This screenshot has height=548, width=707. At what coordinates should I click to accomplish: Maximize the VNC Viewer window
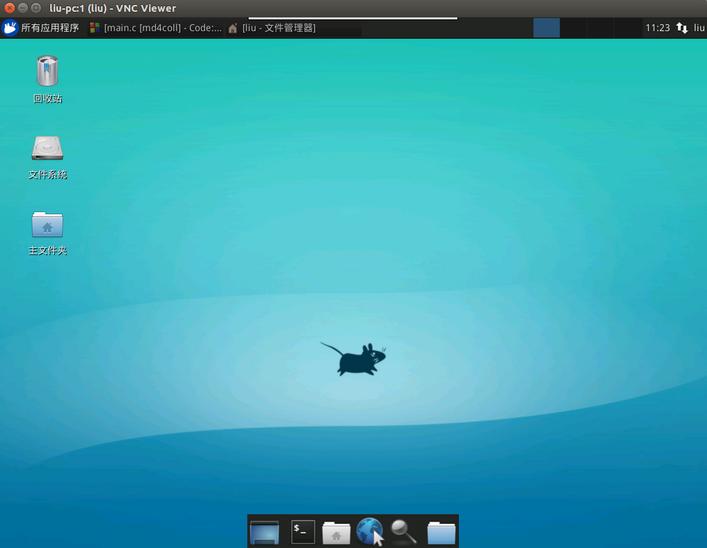[36, 8]
